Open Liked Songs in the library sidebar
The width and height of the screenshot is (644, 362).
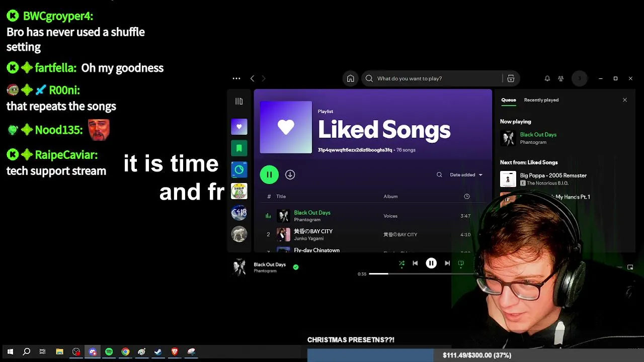(239, 127)
